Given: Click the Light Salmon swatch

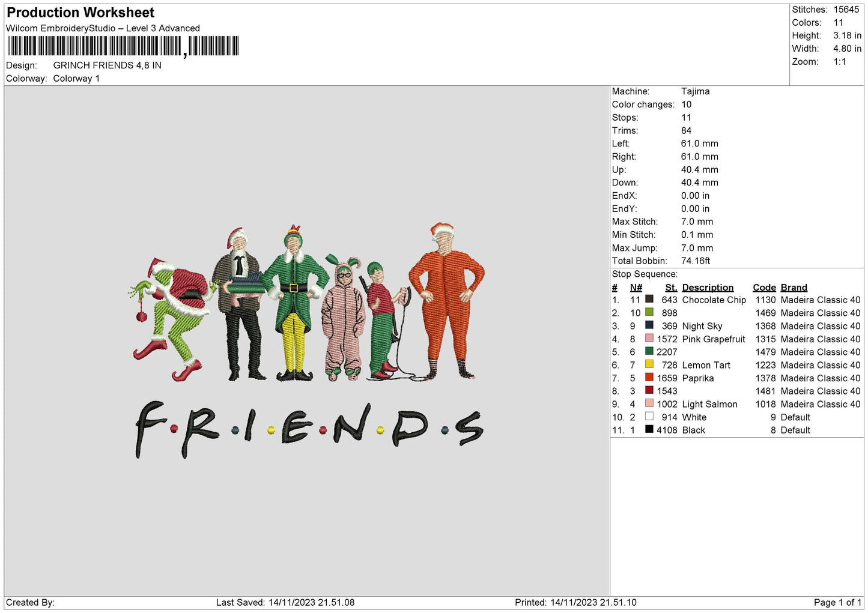Looking at the screenshot, I should 649,403.
